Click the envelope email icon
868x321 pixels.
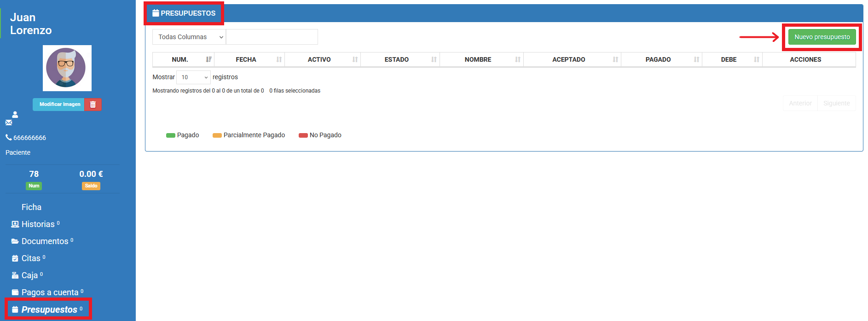9,123
